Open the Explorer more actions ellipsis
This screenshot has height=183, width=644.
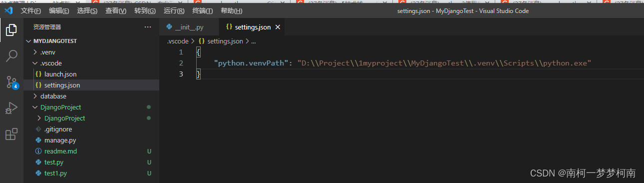coord(147,27)
